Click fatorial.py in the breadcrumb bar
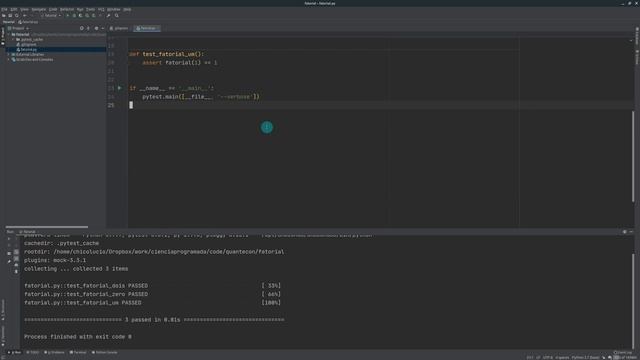640x360 pixels. 29,22
